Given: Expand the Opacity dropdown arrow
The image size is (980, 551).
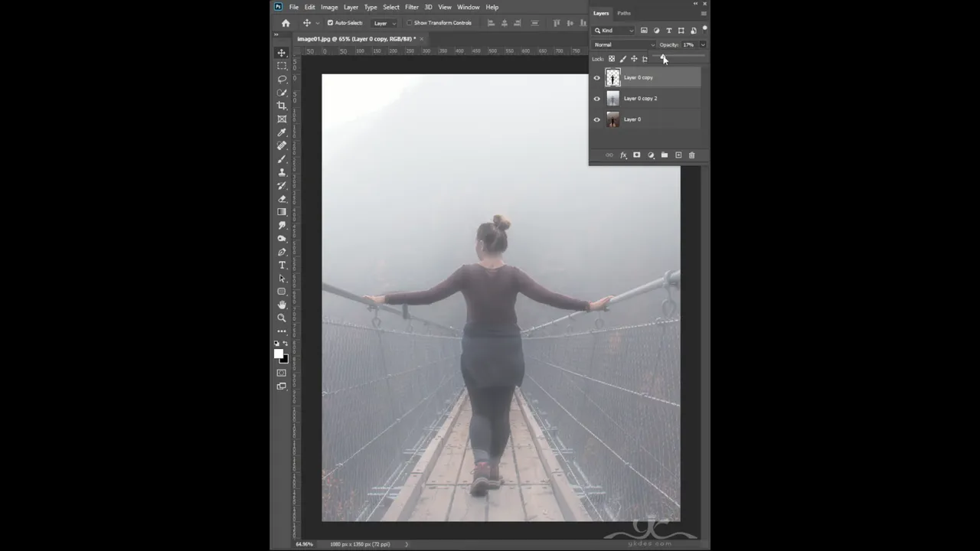Looking at the screenshot, I should click(x=702, y=44).
